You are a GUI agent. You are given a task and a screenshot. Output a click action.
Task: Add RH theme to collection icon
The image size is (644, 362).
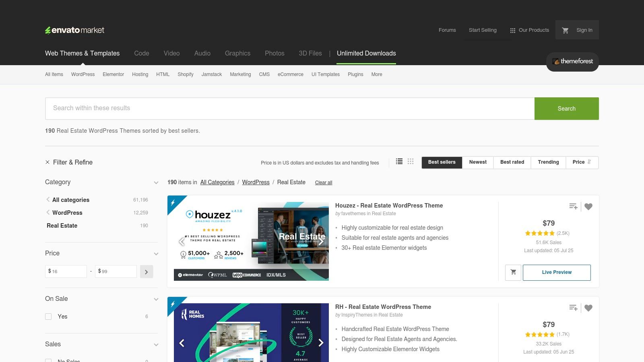[574, 308]
